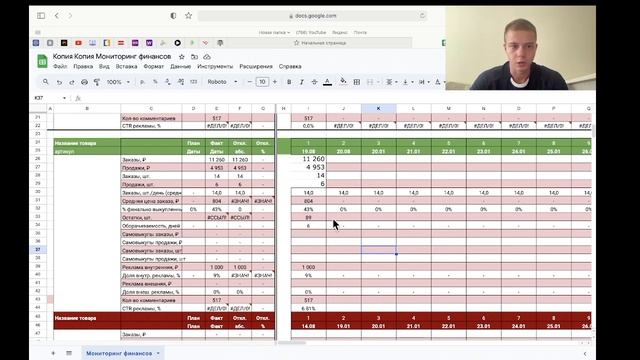Open the Справка menu

[290, 66]
